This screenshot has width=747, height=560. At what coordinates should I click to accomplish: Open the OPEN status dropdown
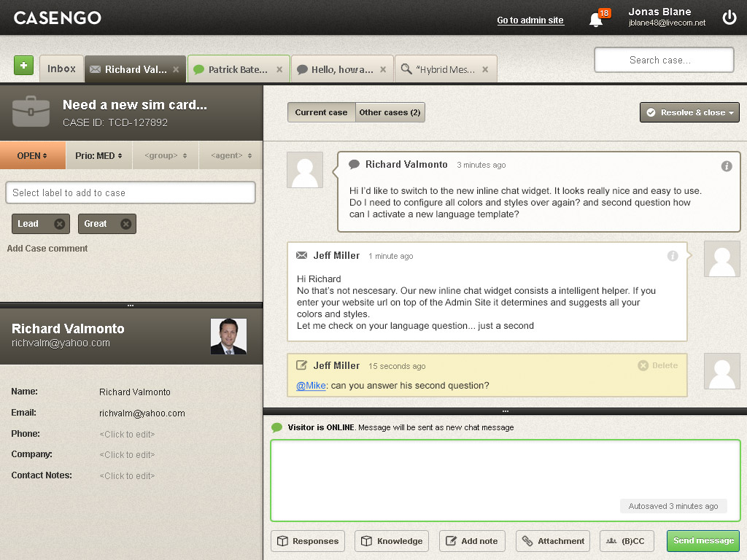32,155
